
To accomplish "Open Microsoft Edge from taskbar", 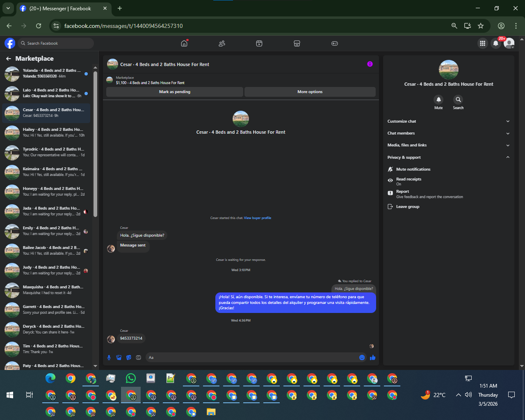I will coord(50,378).
